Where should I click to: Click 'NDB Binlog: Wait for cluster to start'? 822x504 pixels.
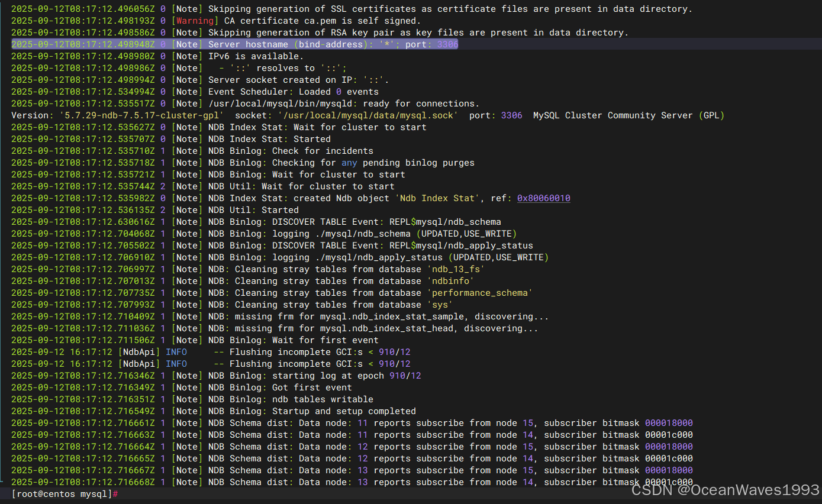[307, 175]
